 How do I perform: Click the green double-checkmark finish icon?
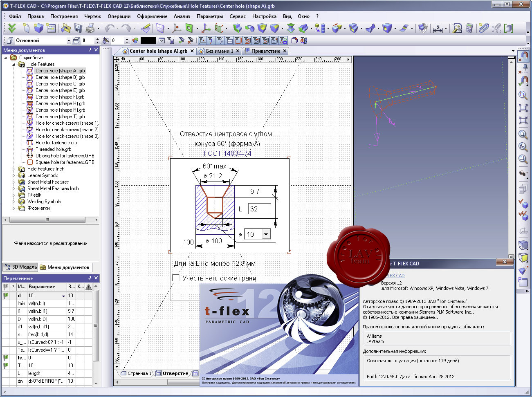click(12, 28)
